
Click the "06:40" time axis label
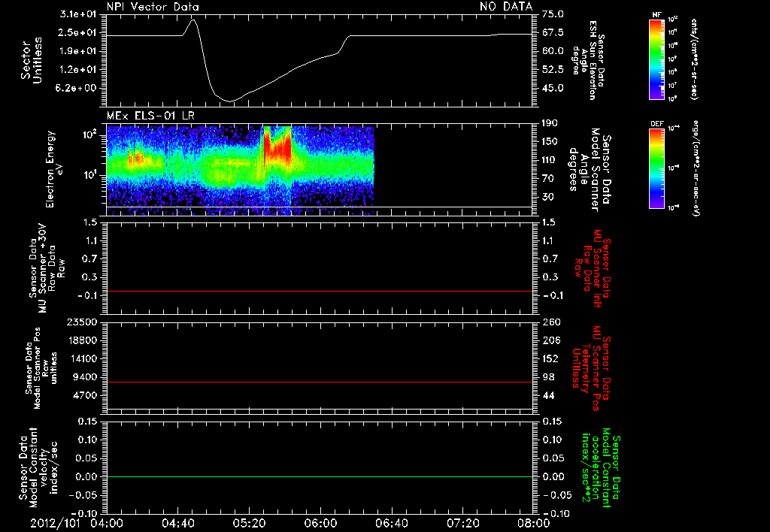click(x=393, y=523)
